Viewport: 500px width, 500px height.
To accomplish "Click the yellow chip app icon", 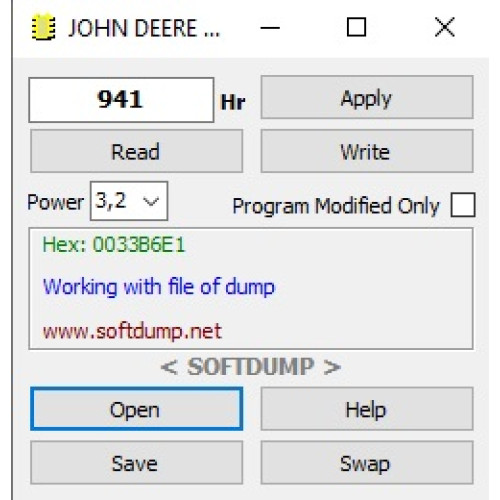I will point(43,27).
